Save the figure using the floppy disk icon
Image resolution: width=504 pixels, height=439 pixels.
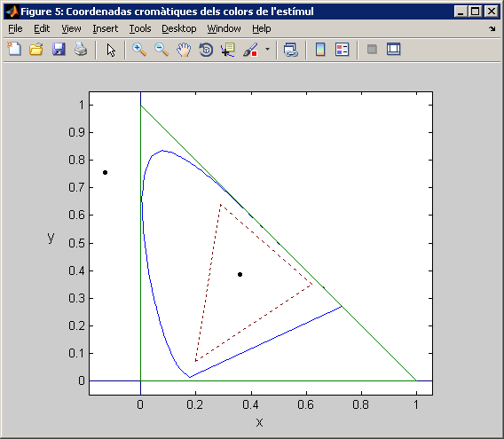(x=59, y=50)
